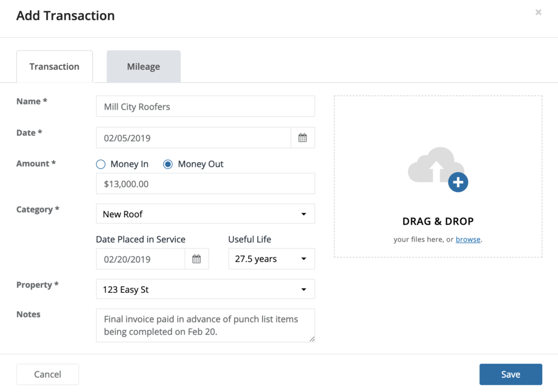This screenshot has width=558, height=392.
Task: Switch to the Mileage tab
Action: [x=143, y=67]
